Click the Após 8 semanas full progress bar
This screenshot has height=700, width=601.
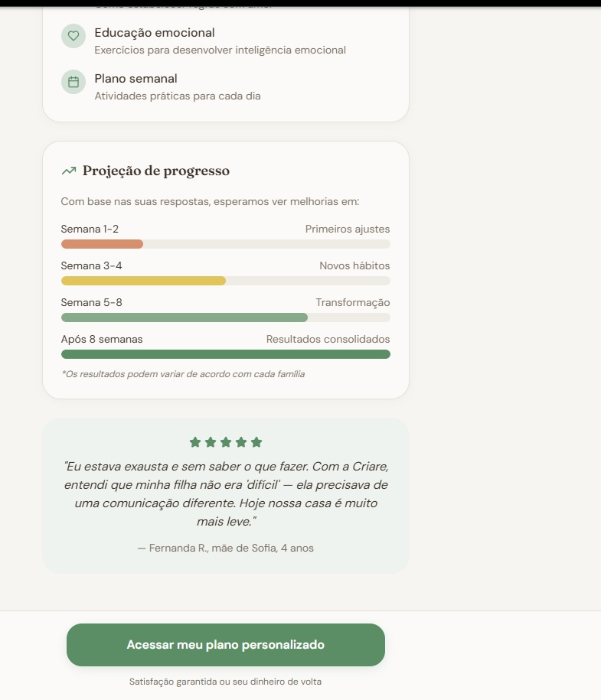click(226, 354)
